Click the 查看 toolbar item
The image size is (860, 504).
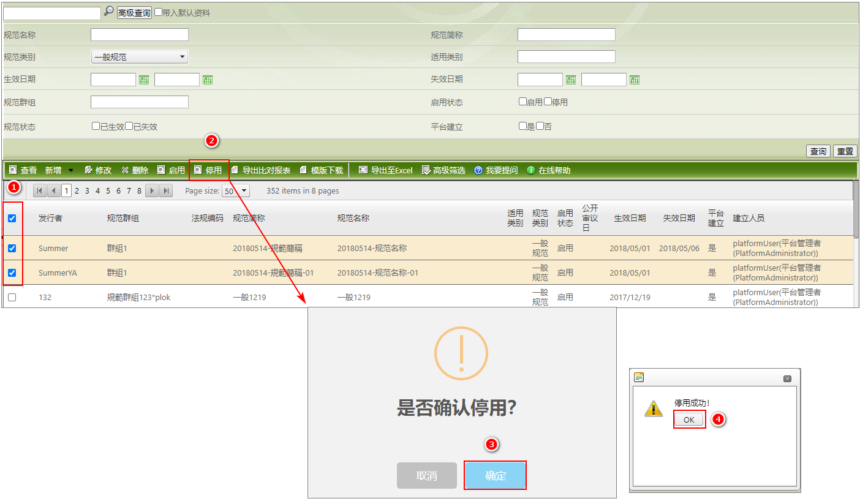23,170
